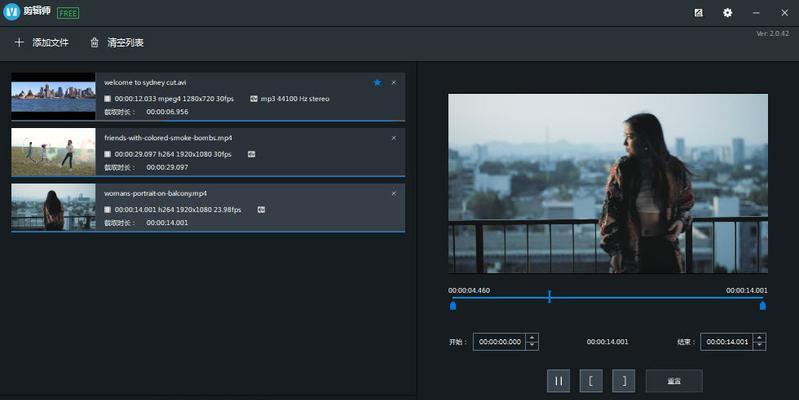Select the Sydney skyline thumbnail
799x400 pixels.
pos(54,96)
